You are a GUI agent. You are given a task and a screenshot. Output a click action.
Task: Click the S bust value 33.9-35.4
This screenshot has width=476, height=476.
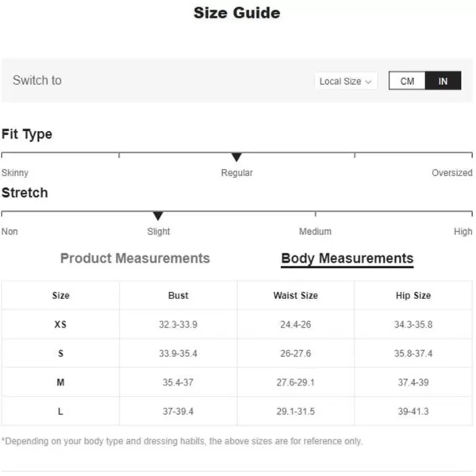pyautogui.click(x=178, y=353)
